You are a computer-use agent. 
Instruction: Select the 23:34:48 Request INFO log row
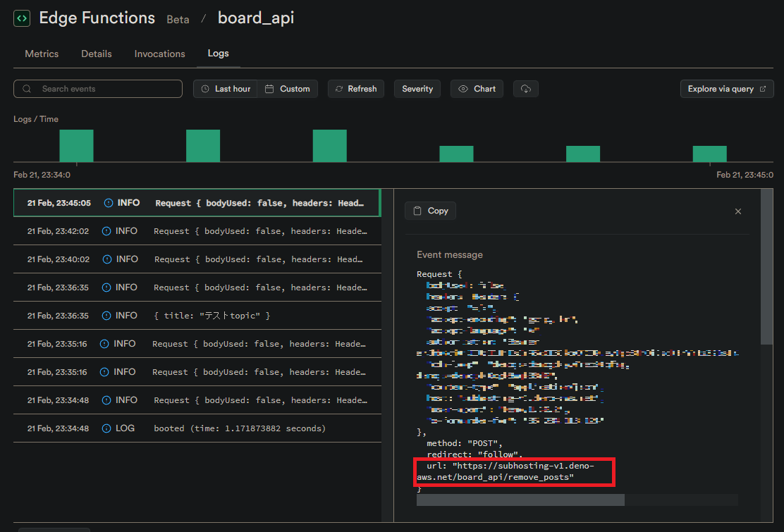point(197,400)
